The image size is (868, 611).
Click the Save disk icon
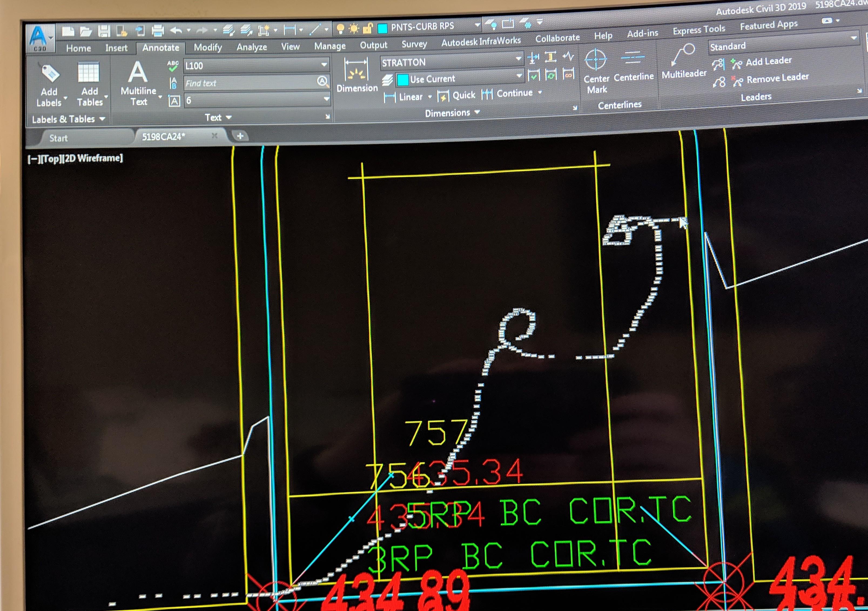[x=104, y=31]
